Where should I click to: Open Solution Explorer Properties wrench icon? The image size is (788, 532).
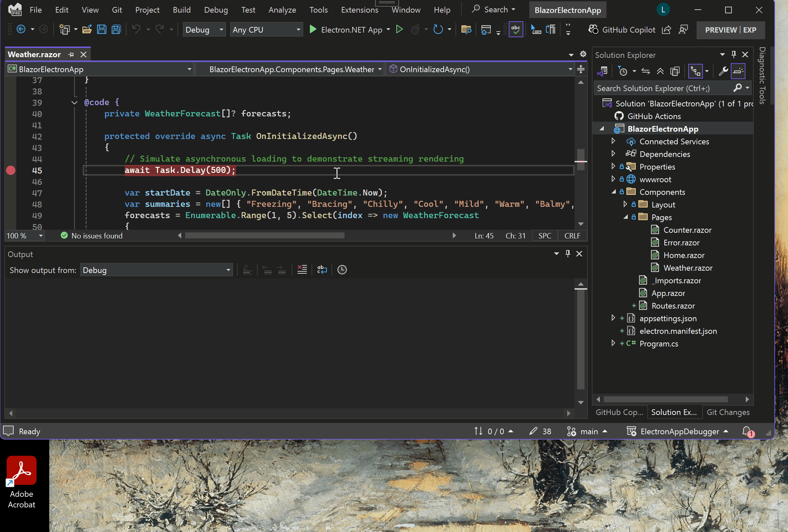723,71
